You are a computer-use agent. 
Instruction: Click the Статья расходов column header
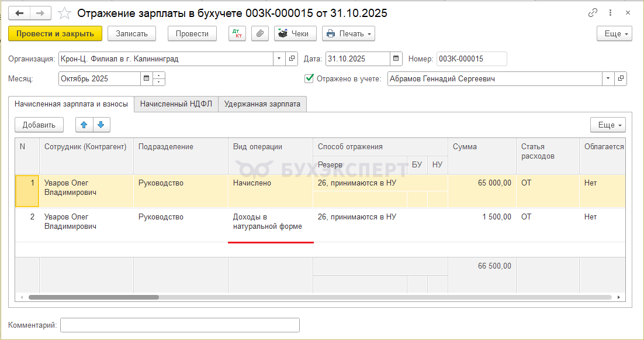(x=548, y=156)
